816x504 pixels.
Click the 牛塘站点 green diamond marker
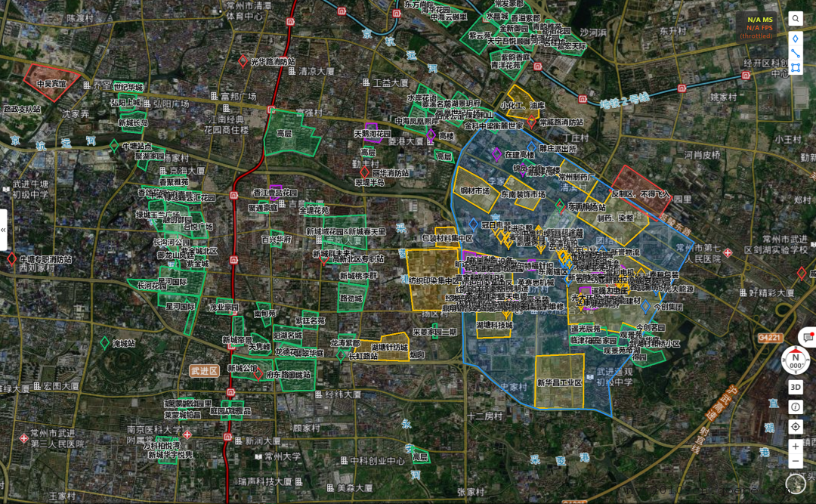[x=114, y=145]
